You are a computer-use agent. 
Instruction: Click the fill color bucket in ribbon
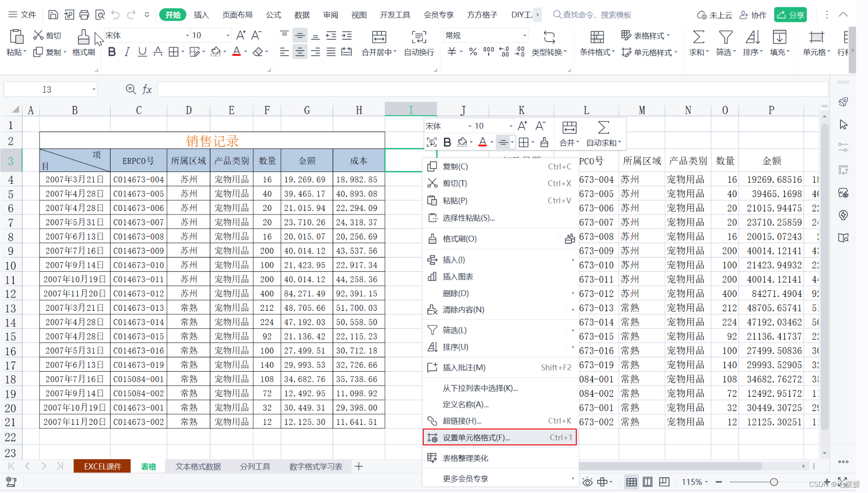pyautogui.click(x=215, y=52)
